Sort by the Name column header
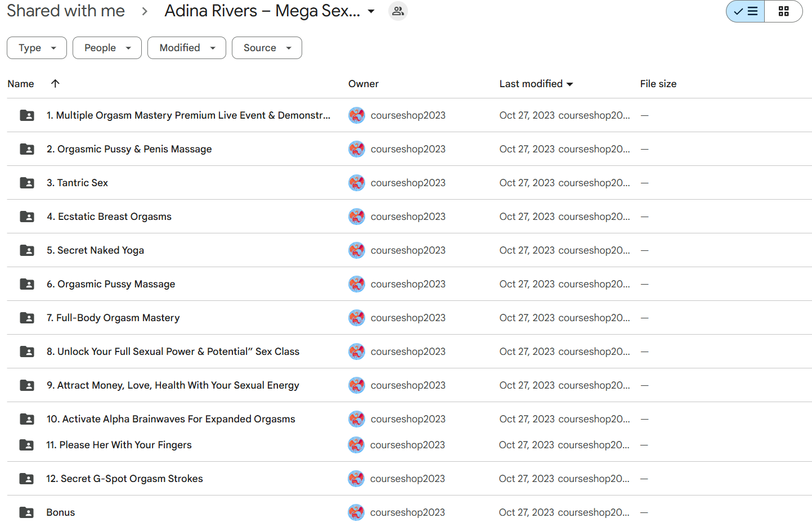Screen dimensions: 812x527 pos(21,84)
